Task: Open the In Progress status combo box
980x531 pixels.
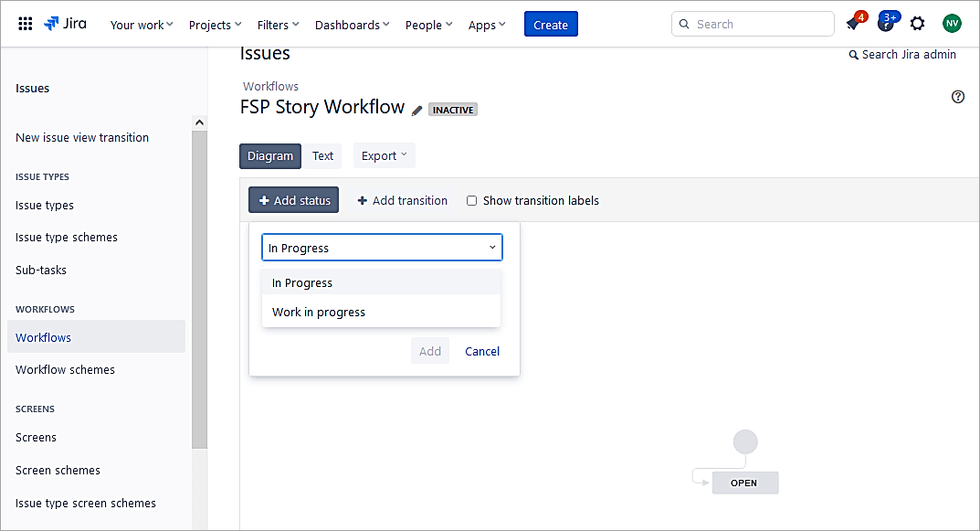Action: tap(382, 248)
